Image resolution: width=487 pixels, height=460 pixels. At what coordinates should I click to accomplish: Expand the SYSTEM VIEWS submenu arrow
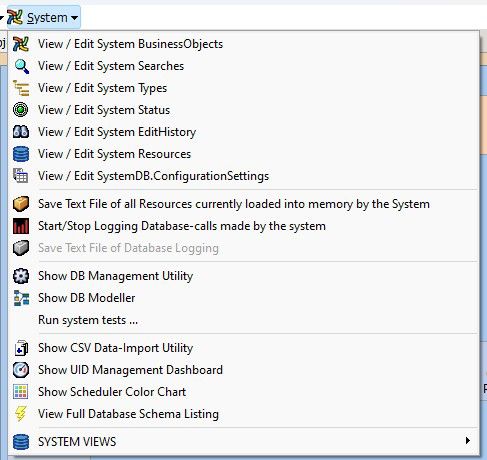468,441
